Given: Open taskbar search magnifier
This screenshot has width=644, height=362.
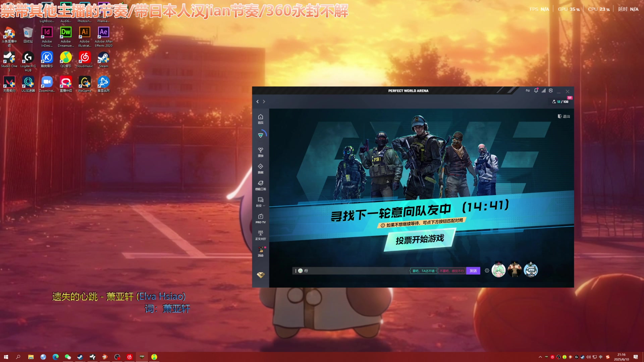Looking at the screenshot, I should [x=18, y=357].
